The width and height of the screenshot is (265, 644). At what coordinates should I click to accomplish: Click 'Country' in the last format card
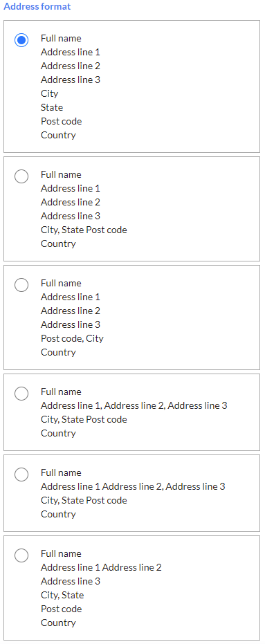coord(58,623)
